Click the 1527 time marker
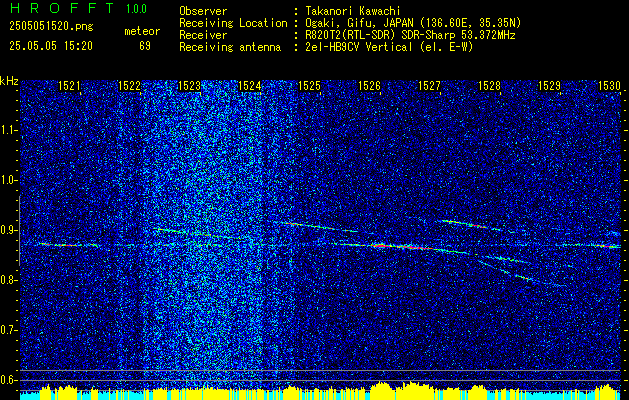The width and height of the screenshot is (629, 400). [x=429, y=85]
